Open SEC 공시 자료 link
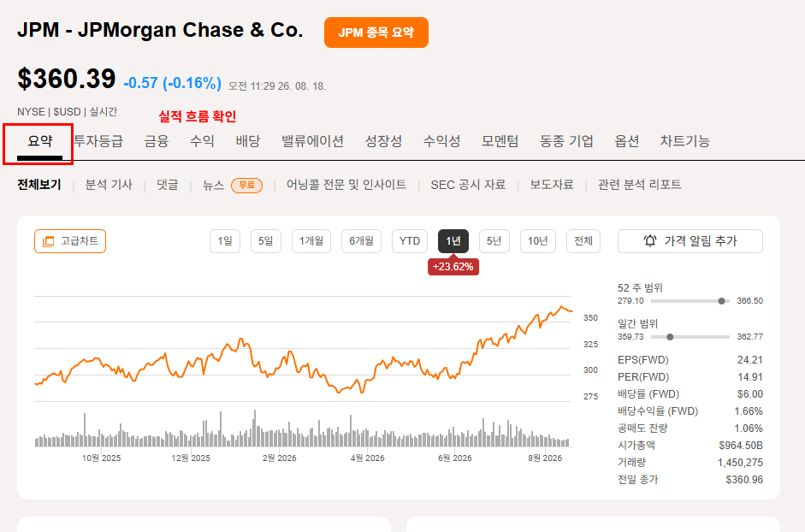The width and height of the screenshot is (805, 532). click(468, 185)
